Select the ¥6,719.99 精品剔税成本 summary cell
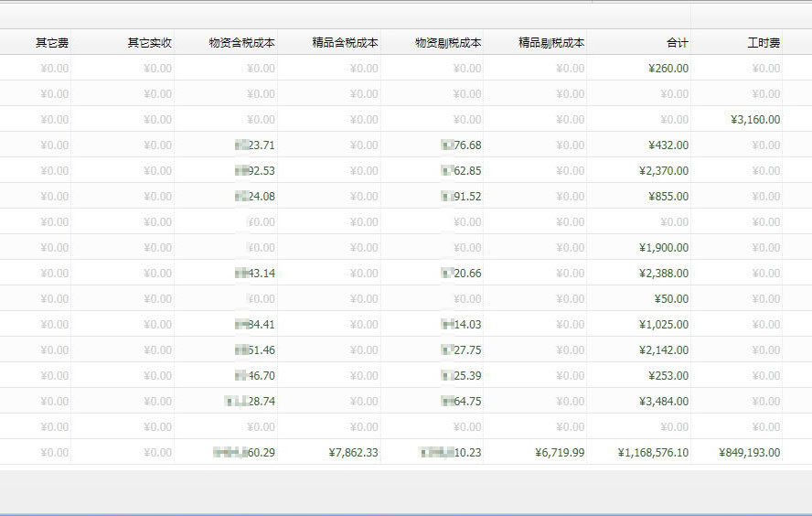Viewport: 812px width, 516px height. point(560,452)
